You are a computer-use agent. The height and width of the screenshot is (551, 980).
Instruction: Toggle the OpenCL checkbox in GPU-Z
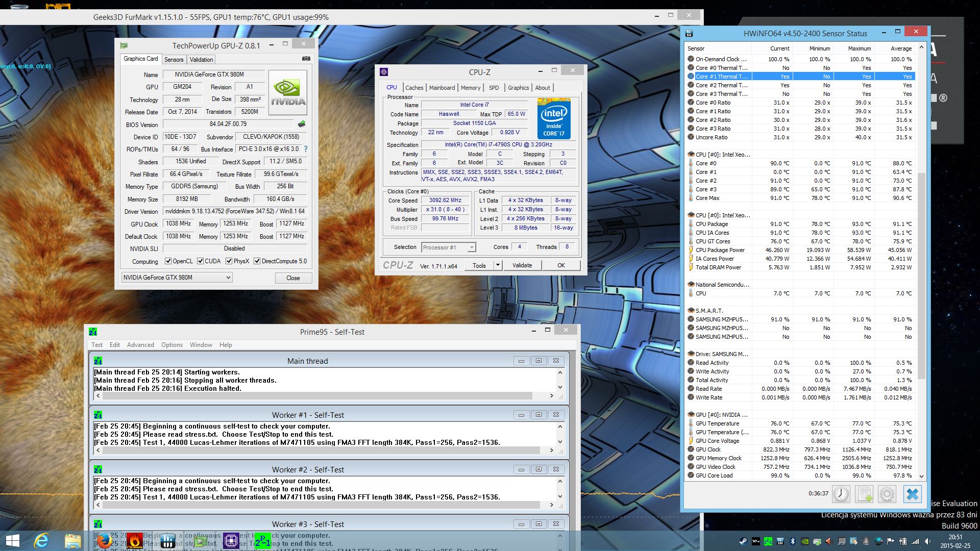[x=168, y=261]
